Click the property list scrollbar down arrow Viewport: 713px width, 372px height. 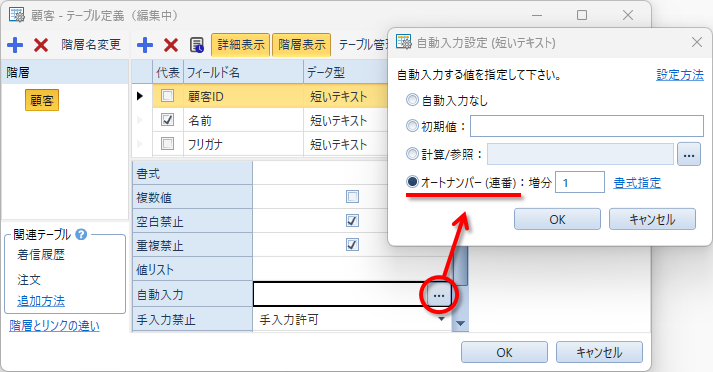(x=460, y=324)
